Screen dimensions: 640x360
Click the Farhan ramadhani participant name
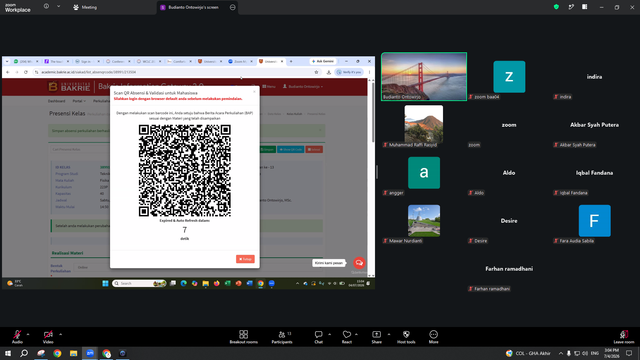(509, 269)
